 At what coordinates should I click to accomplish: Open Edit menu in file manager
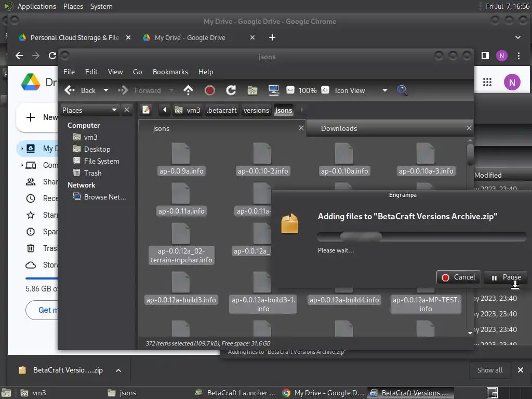pos(91,72)
